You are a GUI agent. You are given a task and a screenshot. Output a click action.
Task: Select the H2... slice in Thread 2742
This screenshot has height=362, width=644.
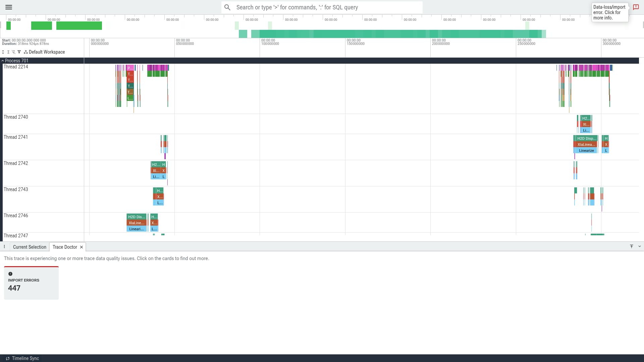click(x=156, y=165)
